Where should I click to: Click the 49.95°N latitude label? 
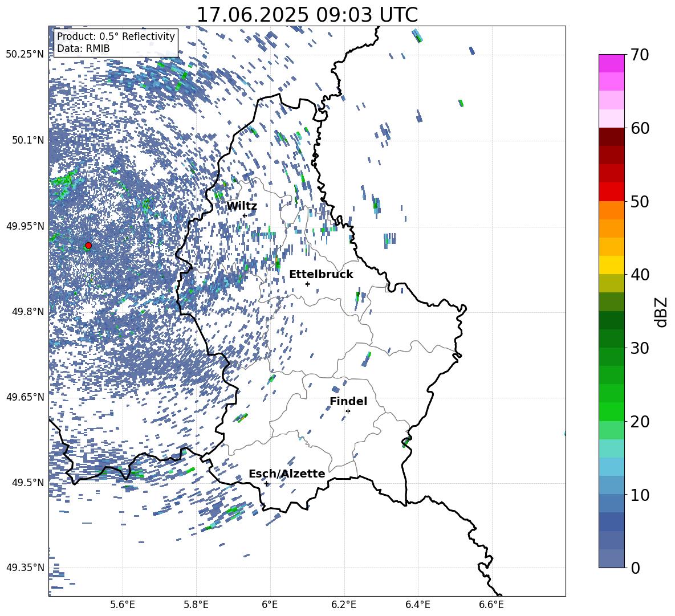pos(25,226)
